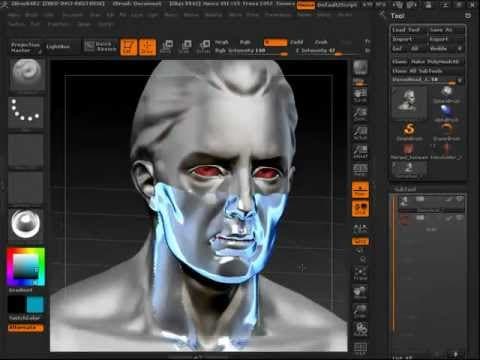Toggle the orange Floor grid button
Screen dimensions: 480x360
point(360,190)
